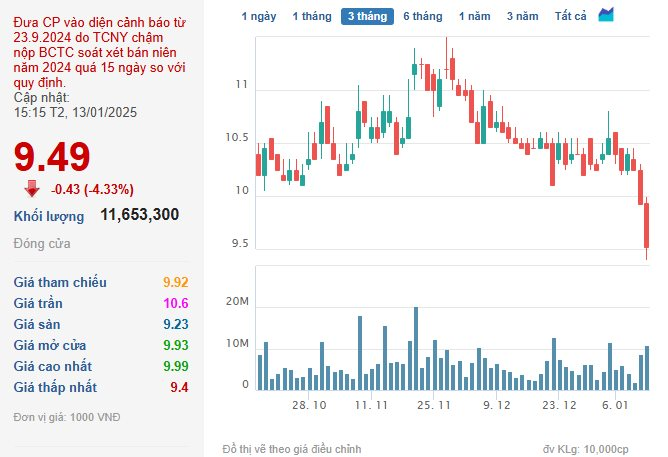
Task: Click the opening price 9.93
Action: (176, 345)
